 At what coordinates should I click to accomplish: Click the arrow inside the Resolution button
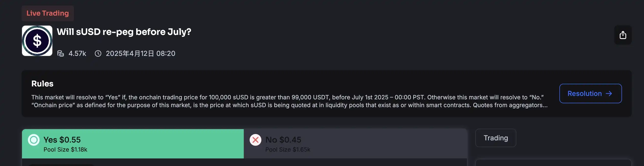[x=609, y=93]
